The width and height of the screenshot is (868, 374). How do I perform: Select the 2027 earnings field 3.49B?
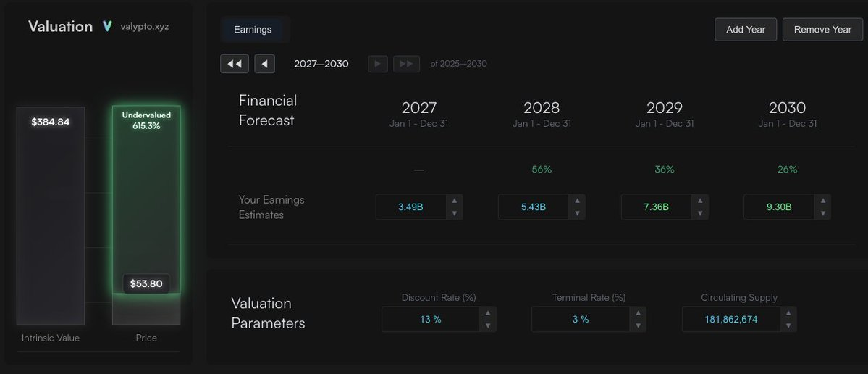point(410,207)
